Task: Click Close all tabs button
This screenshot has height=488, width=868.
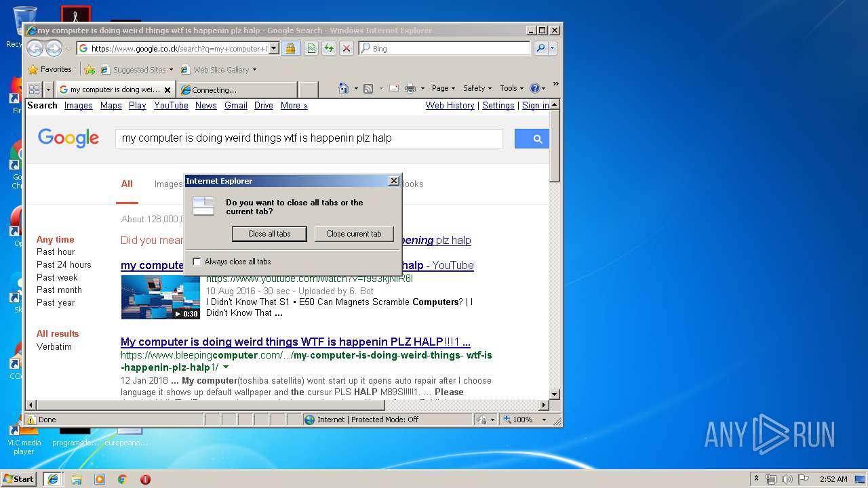Action: point(269,234)
